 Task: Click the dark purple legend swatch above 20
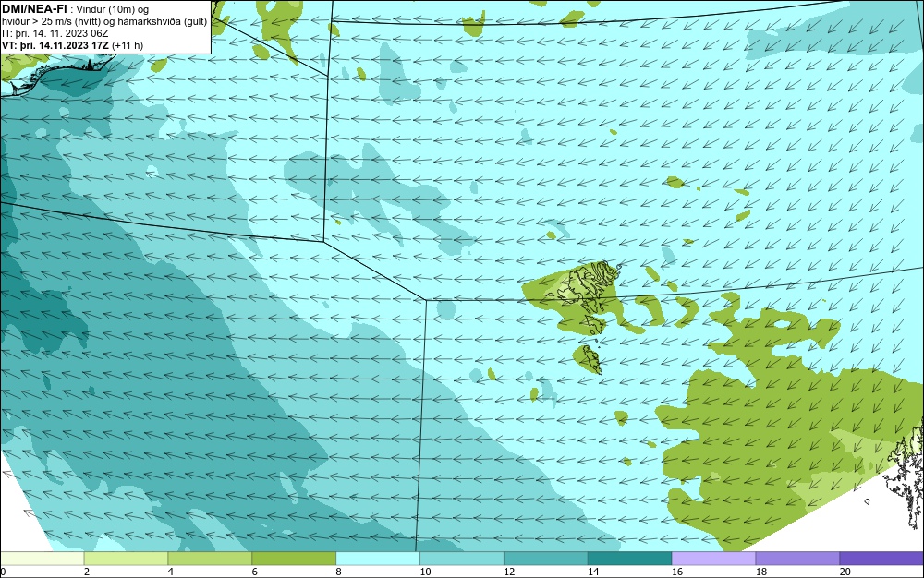click(881, 559)
